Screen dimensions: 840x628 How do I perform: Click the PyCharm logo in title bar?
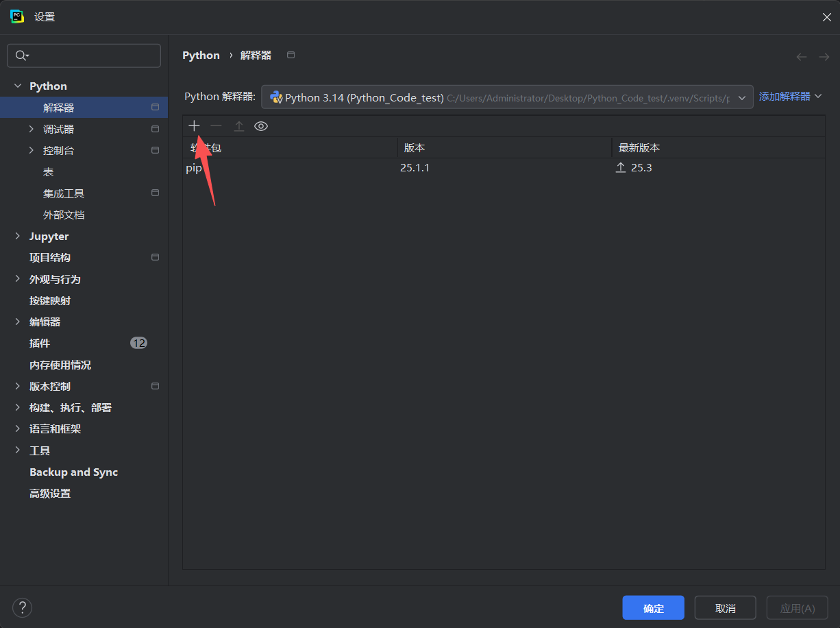(17, 17)
